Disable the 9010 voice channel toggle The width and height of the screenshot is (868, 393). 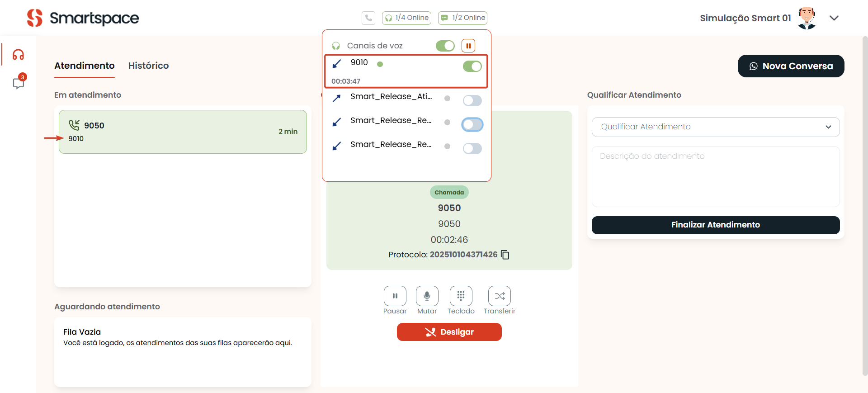tap(472, 66)
